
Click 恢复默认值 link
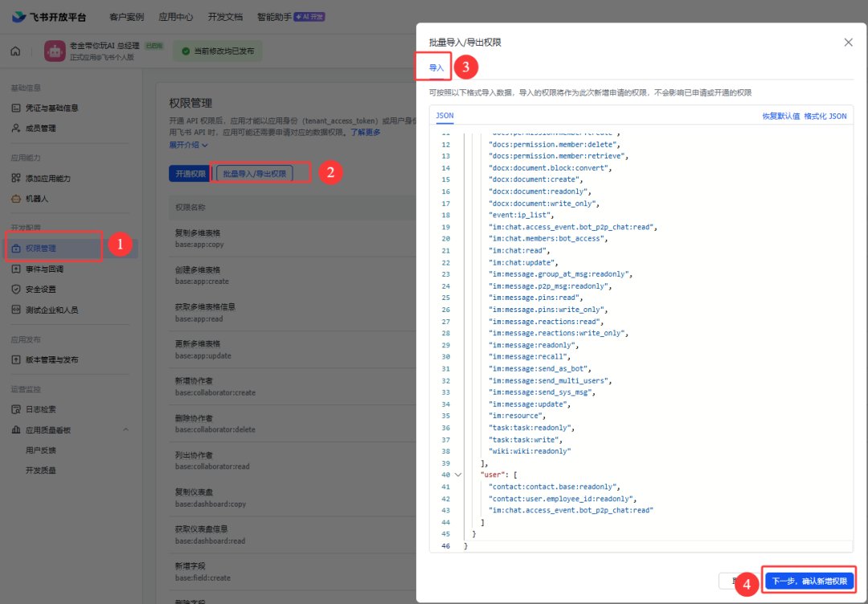[x=780, y=117]
